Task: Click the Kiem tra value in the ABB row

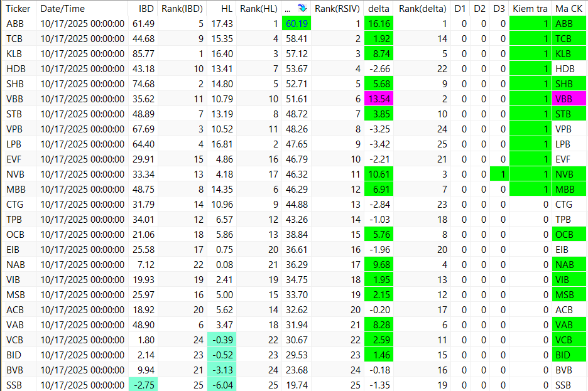Action: [530, 24]
